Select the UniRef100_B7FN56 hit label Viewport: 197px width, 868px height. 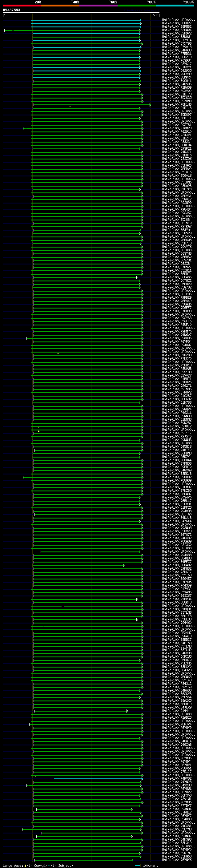[x=177, y=464]
